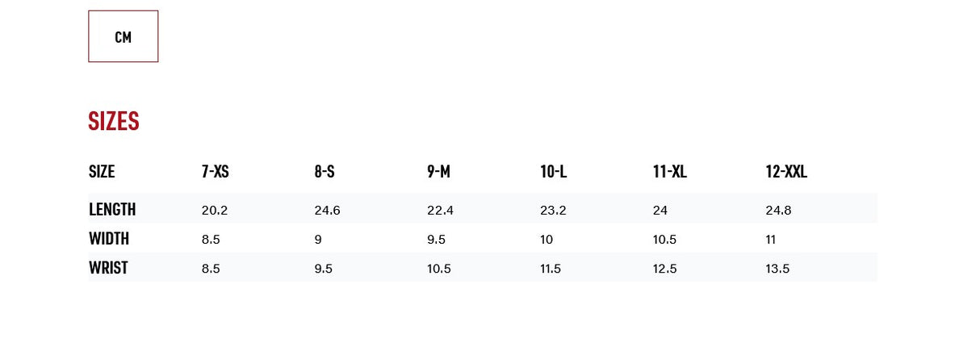Select the WIDTH row label
Viewport: 980px width, 351px height.
[x=109, y=239]
